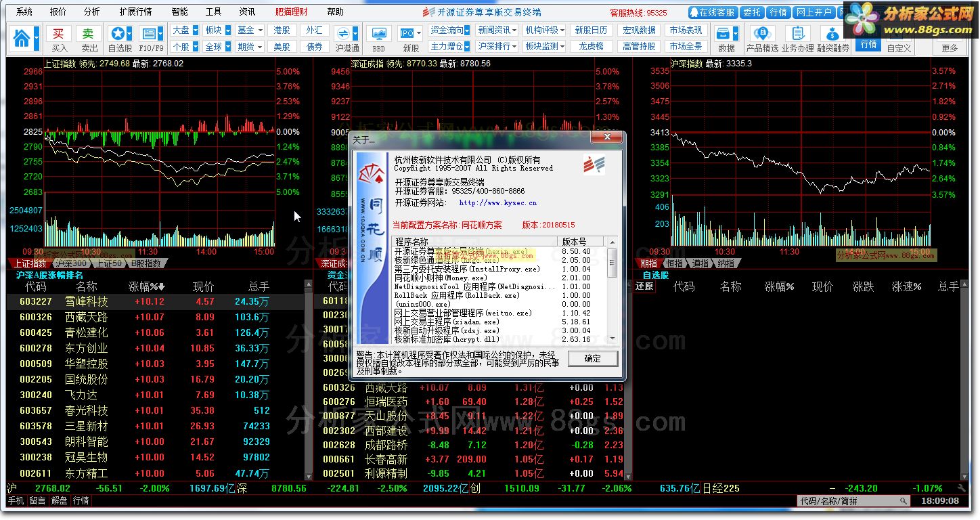Open the 系统 menu
980x520 pixels.
click(x=24, y=12)
